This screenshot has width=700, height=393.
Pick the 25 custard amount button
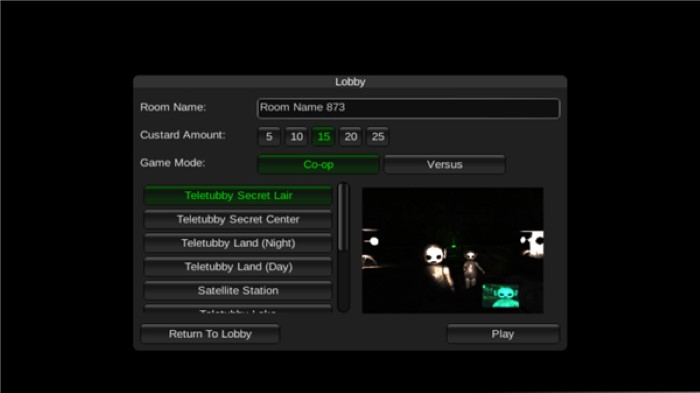[378, 137]
